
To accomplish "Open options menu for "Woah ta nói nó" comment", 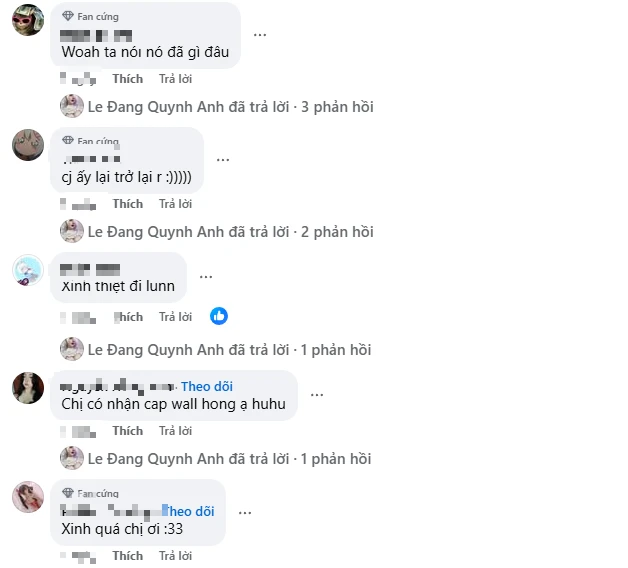I will point(260,35).
